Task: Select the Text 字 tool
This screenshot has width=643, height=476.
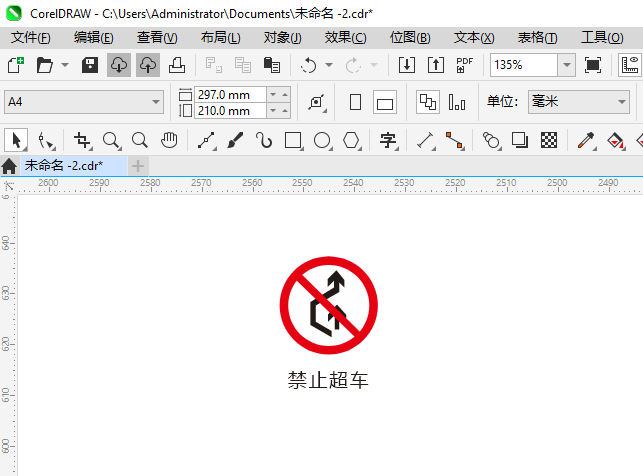Action: click(388, 141)
